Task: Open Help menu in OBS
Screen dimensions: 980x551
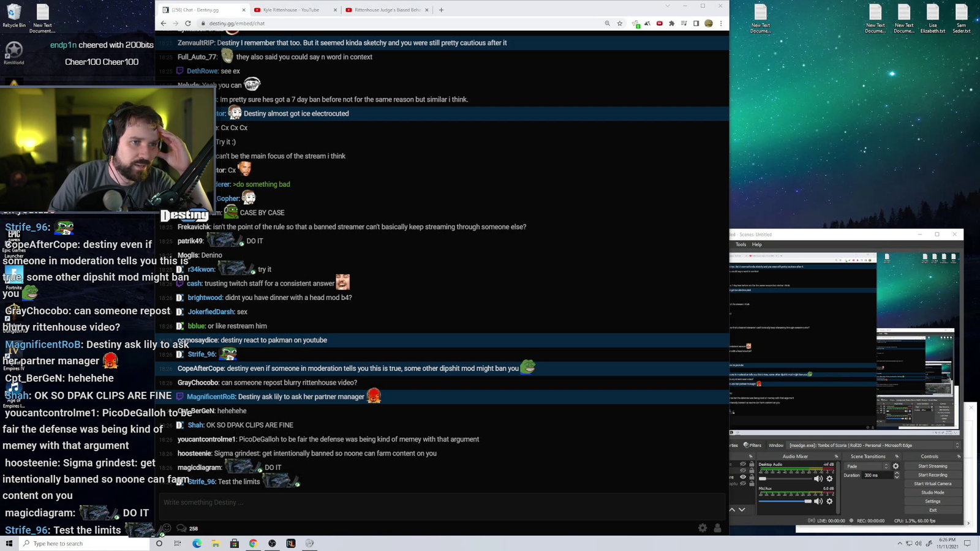Action: [757, 244]
